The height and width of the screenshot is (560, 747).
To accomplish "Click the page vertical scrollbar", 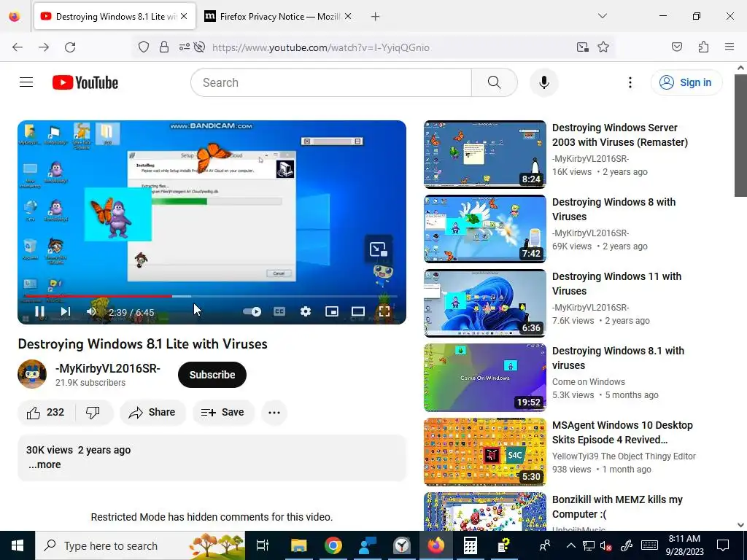I will 740,136.
